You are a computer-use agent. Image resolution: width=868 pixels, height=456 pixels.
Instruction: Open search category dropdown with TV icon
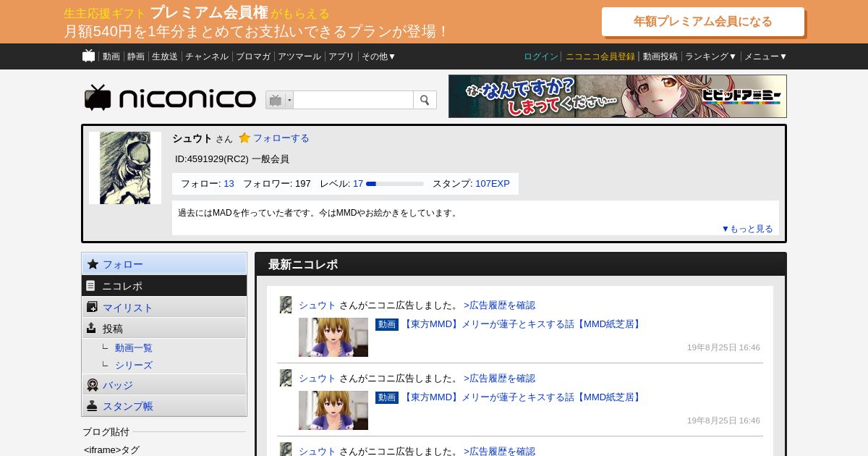(x=279, y=100)
